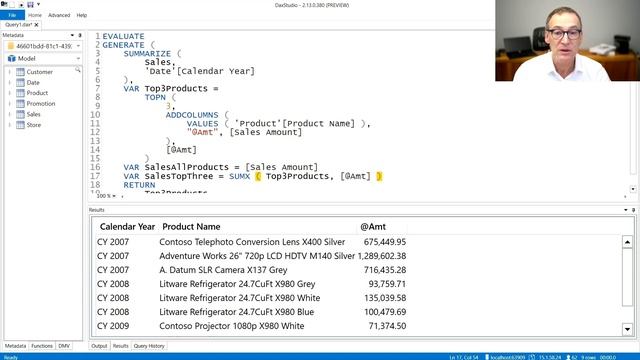Click the user SPID icon in status bar

point(568,357)
